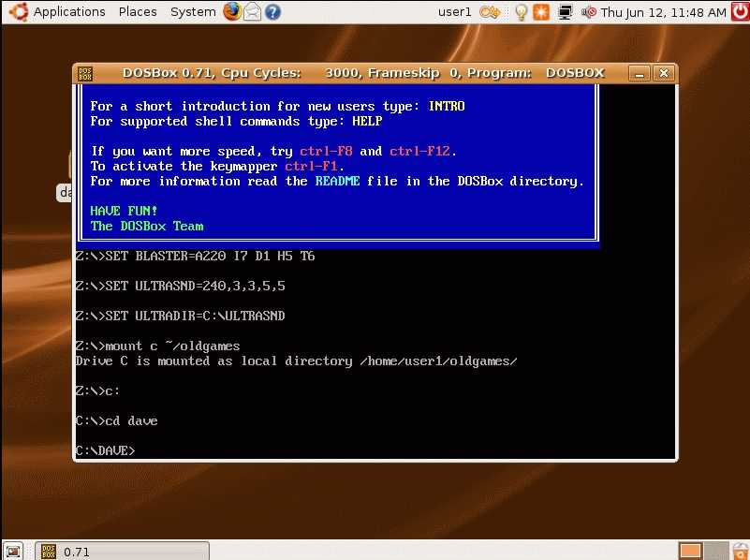Click the DOSBox title bar text
This screenshot has height=560, width=750.
point(363,73)
